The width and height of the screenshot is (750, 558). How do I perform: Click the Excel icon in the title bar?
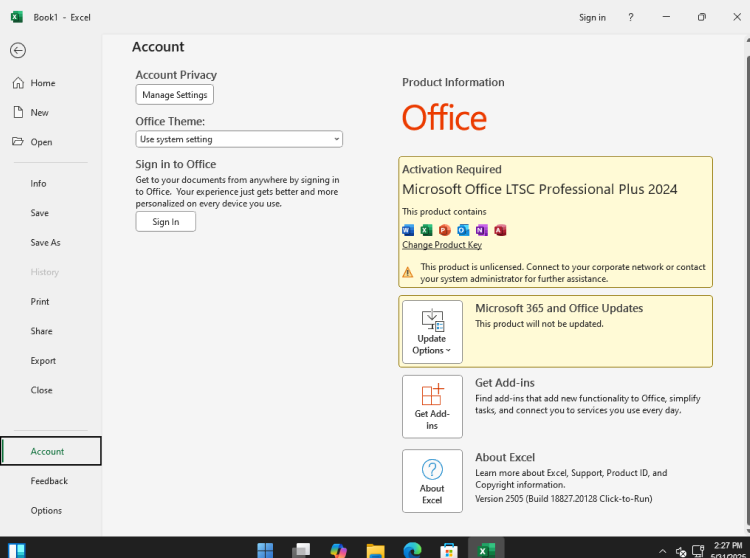pos(17,17)
